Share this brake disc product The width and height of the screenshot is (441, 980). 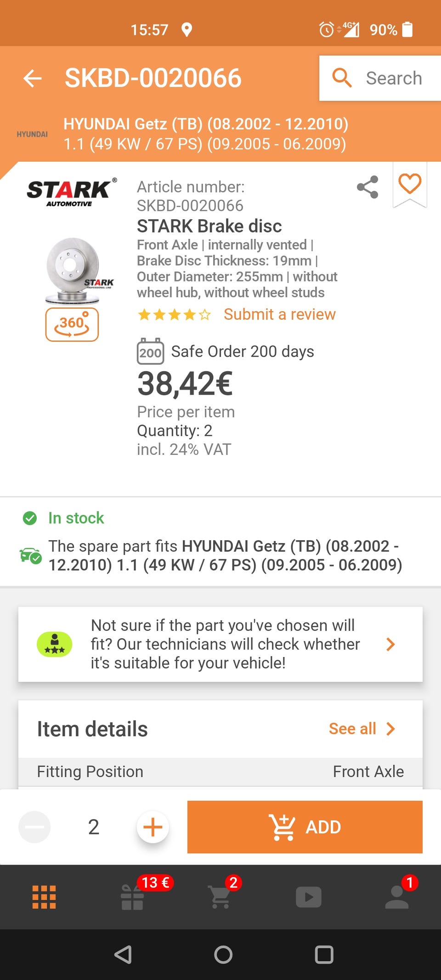coord(367,187)
